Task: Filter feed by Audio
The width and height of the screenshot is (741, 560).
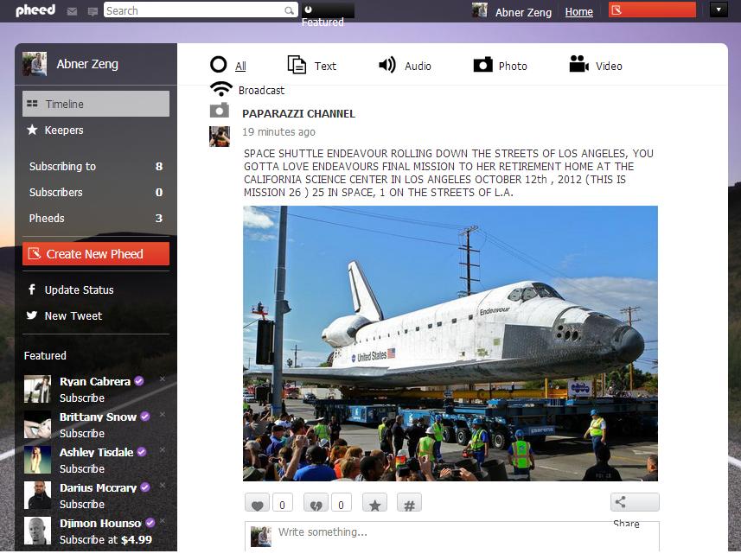Action: [405, 65]
